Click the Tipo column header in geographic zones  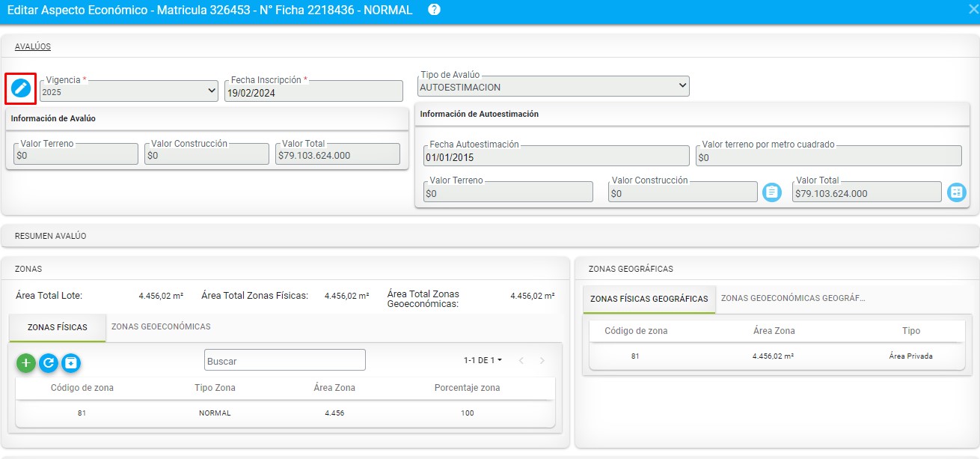(x=911, y=330)
